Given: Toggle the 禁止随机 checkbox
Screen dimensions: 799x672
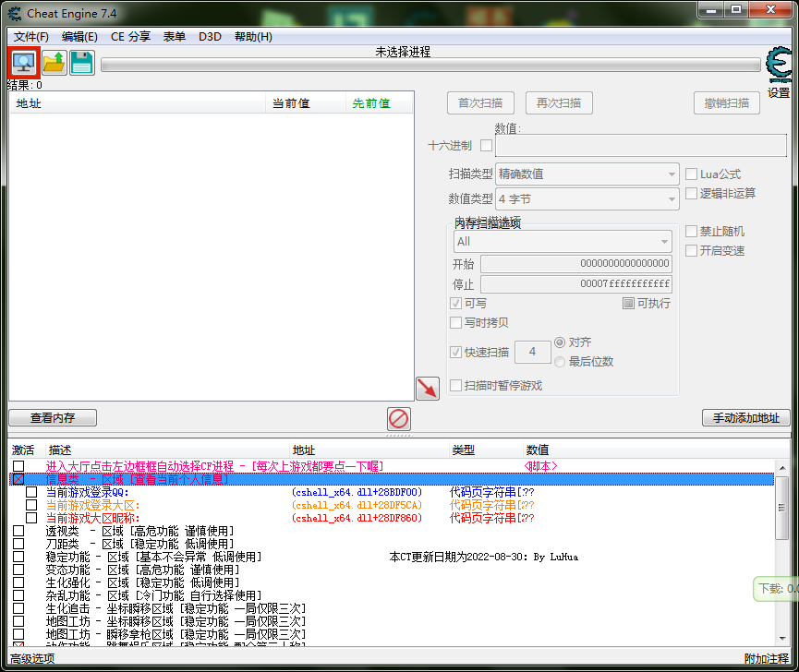Looking at the screenshot, I should click(692, 232).
